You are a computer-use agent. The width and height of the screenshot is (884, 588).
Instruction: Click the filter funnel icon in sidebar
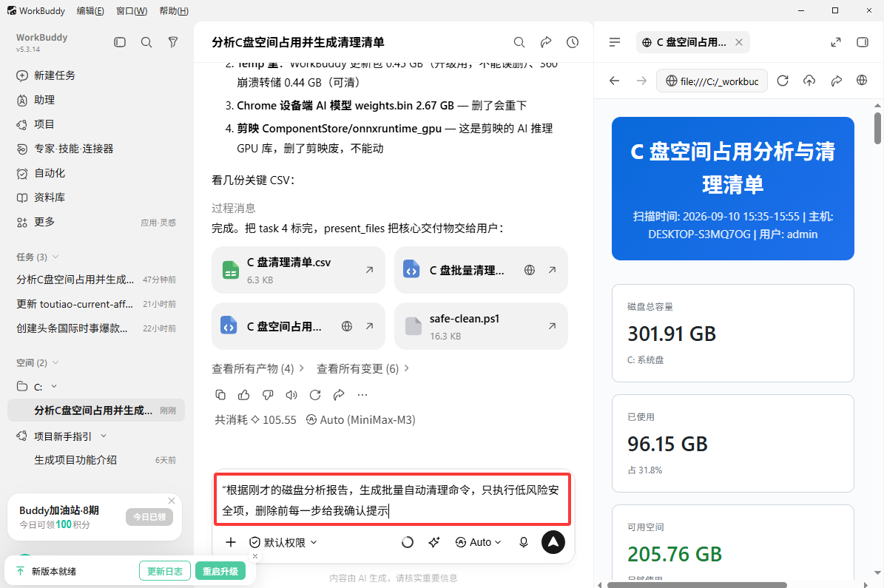(173, 42)
